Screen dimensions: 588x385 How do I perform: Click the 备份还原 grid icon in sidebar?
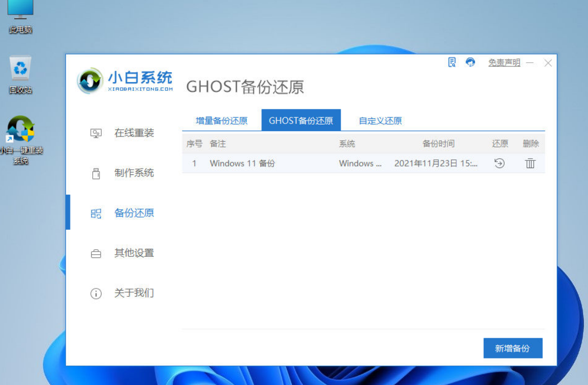point(96,213)
